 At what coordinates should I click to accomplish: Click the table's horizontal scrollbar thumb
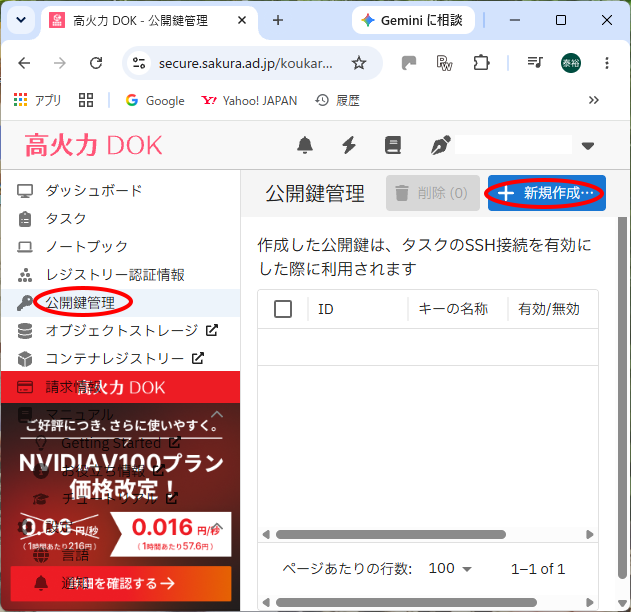[391, 534]
